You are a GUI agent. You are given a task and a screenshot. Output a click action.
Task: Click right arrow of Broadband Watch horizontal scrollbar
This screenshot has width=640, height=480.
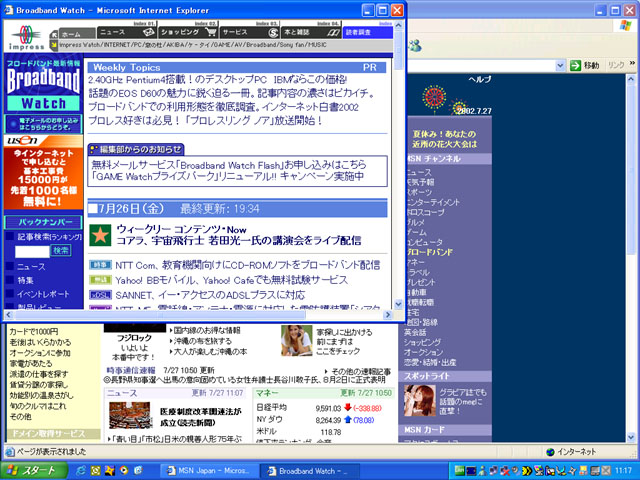click(388, 315)
